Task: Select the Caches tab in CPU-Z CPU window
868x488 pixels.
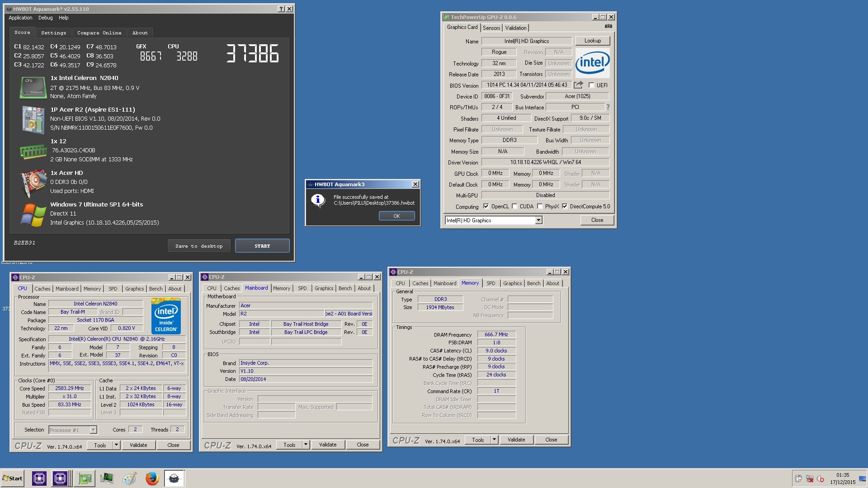Action: click(x=42, y=289)
